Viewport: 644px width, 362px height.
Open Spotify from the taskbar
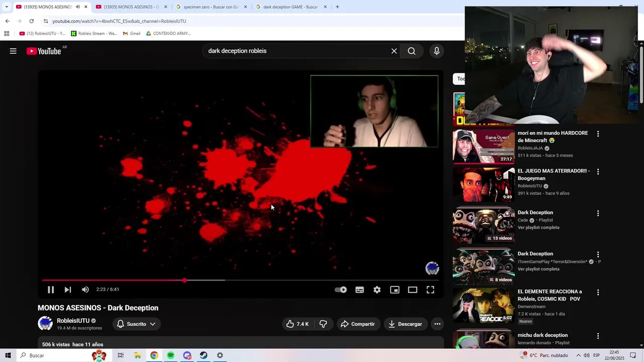pos(171,355)
